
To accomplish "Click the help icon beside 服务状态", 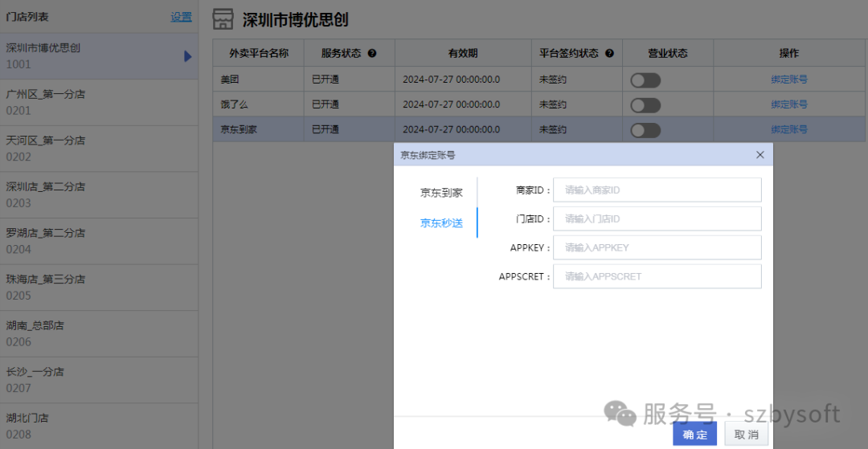I will 372,54.
